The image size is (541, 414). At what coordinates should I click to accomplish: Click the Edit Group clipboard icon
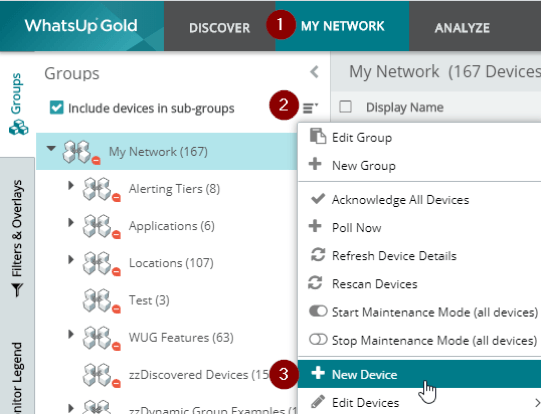(317, 136)
